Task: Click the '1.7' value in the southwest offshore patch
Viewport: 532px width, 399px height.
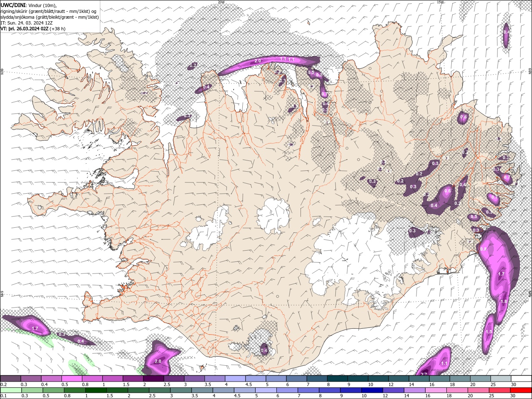Action: point(35,329)
